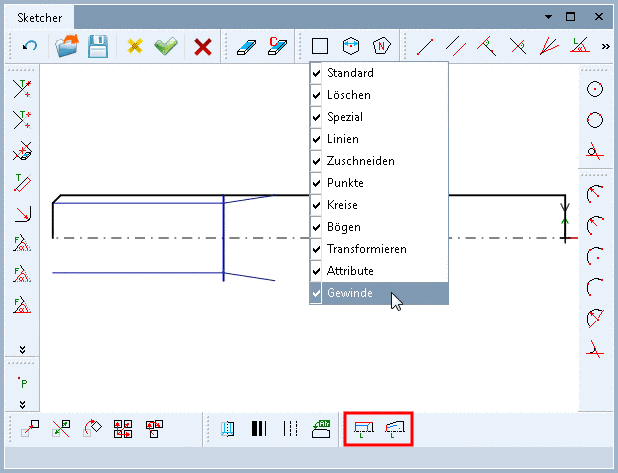Toggle the Linien toolbar entry
Screen dimensions: 618x473
point(379,139)
